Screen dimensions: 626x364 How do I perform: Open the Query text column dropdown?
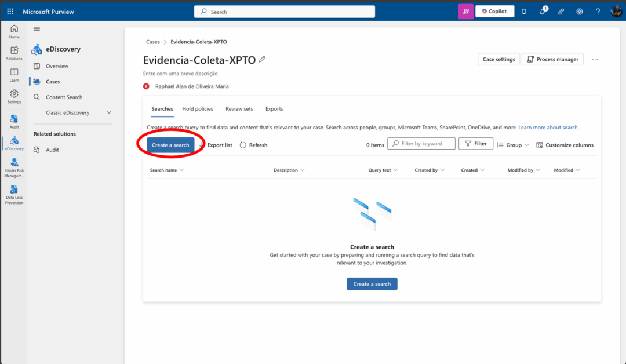pyautogui.click(x=395, y=170)
